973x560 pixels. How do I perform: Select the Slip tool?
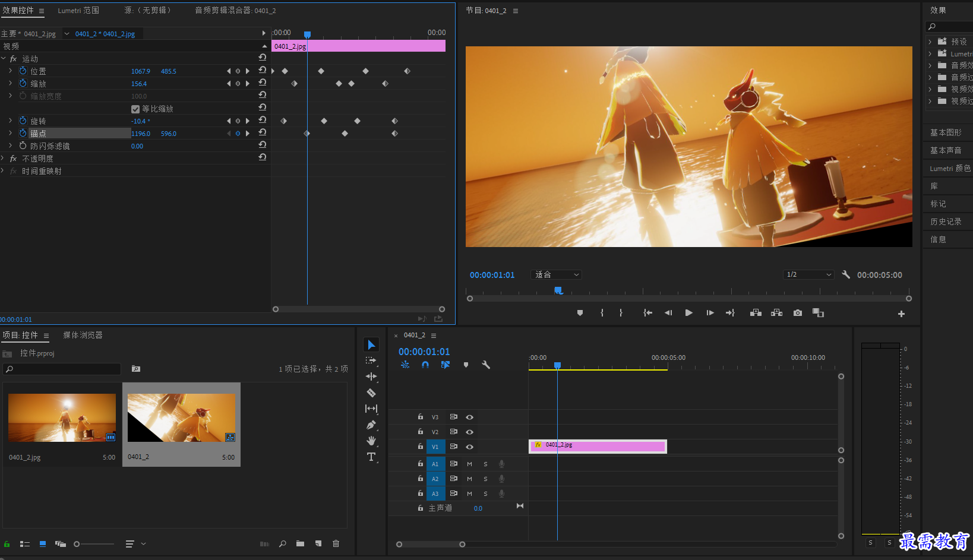pos(371,409)
